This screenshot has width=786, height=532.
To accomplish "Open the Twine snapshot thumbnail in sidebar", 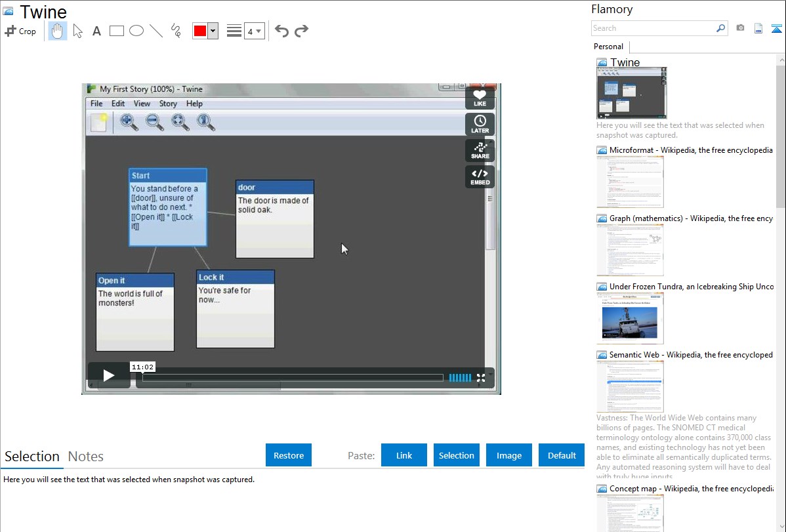I will coord(632,93).
